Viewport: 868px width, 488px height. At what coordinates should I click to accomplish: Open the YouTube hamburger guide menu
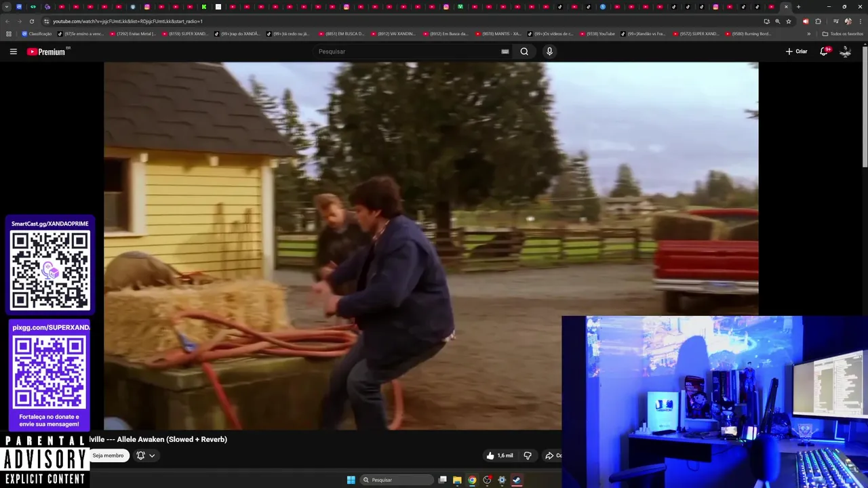[13, 52]
